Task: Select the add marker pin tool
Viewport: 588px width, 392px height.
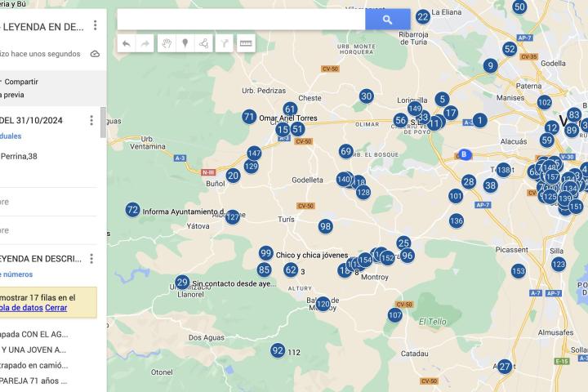Action: tap(185, 43)
